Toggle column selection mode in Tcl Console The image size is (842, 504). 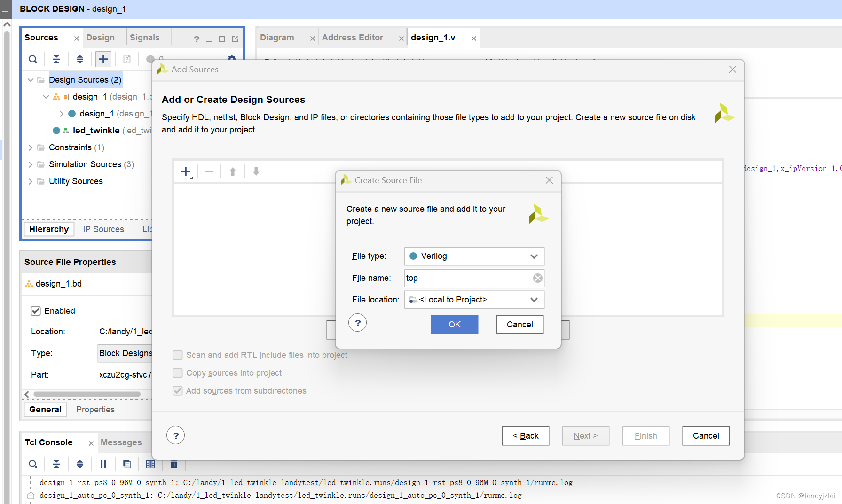[x=150, y=464]
